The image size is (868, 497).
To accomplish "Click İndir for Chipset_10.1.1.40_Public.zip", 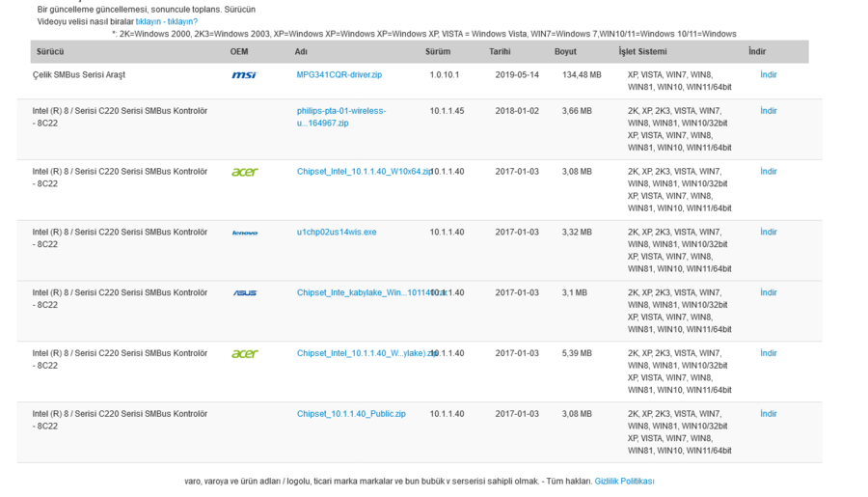I will (769, 414).
